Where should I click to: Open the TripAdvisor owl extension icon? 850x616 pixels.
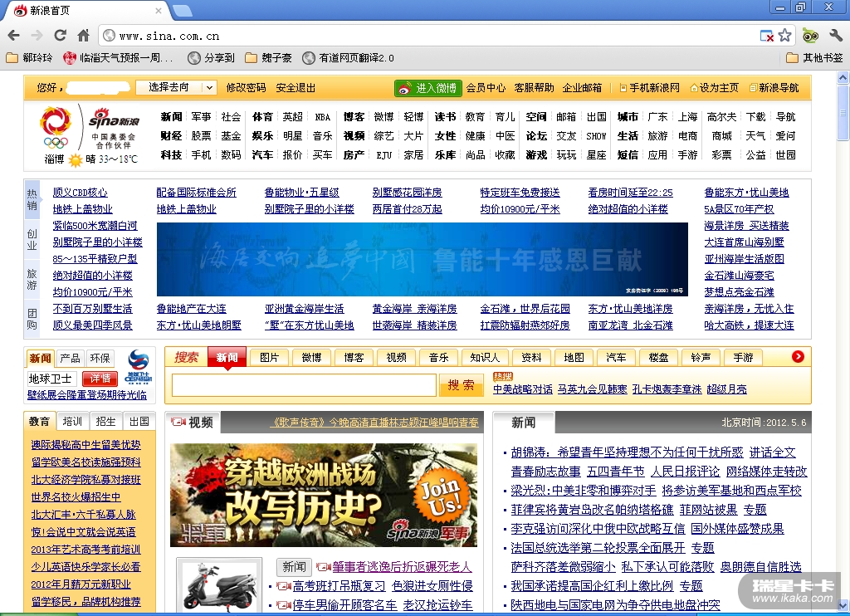pyautogui.click(x=810, y=36)
